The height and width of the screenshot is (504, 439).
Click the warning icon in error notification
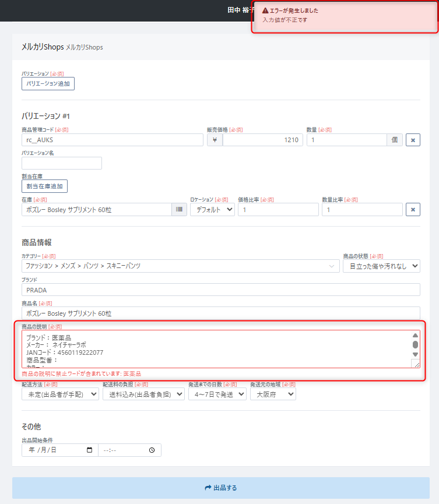click(x=265, y=10)
